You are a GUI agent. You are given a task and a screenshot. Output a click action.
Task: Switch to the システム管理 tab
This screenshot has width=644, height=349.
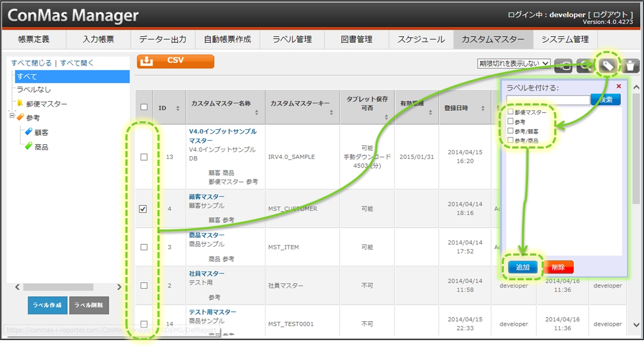point(565,39)
